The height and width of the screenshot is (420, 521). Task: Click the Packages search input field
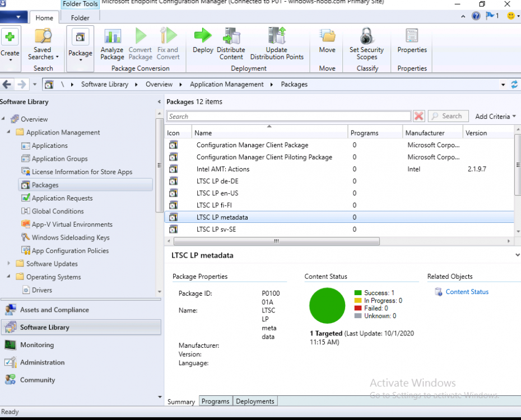[x=289, y=116]
